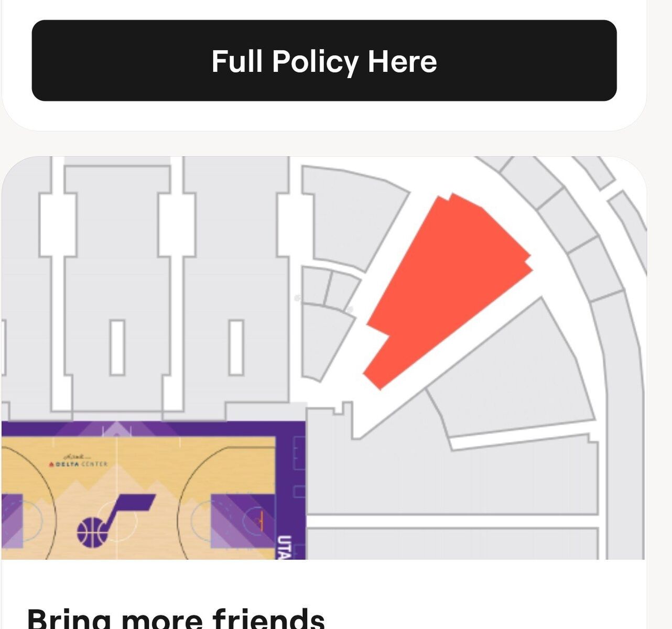Click the Utah Jazz note logo at center court
Screen dimensions: 672x629
click(x=128, y=511)
